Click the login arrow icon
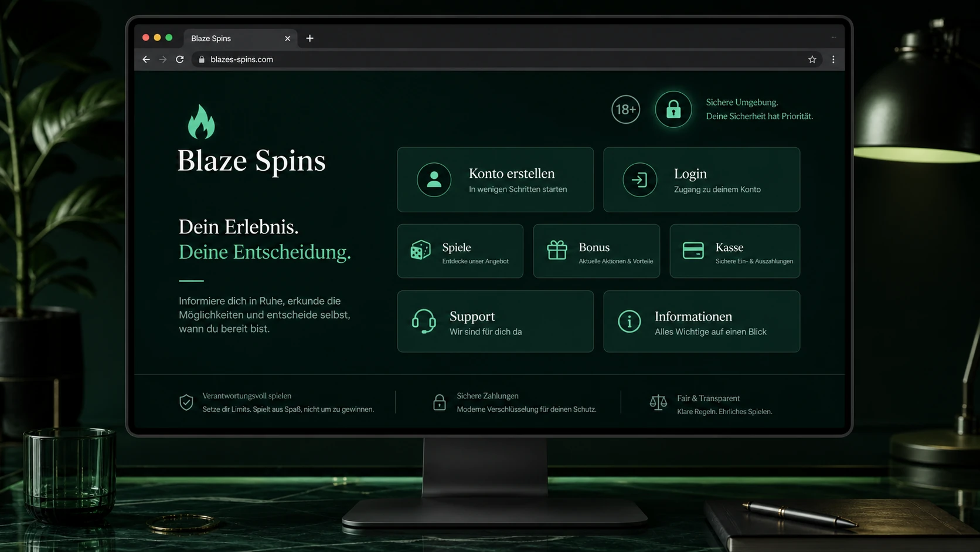The image size is (980, 552). pyautogui.click(x=639, y=180)
